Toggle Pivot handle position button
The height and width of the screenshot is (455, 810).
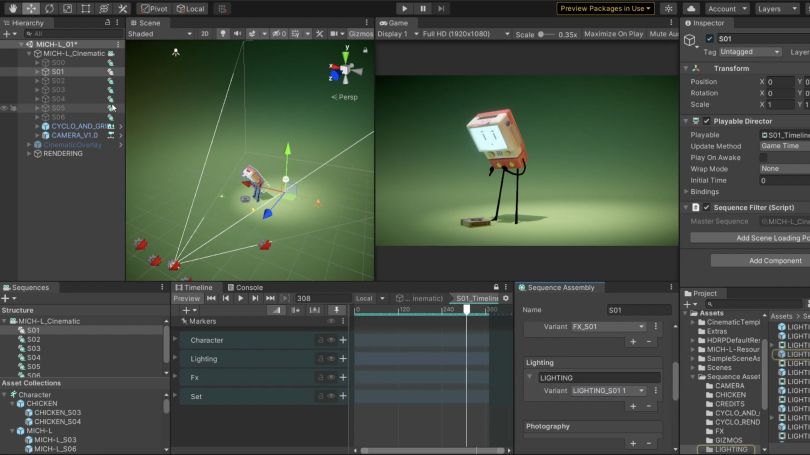154,8
